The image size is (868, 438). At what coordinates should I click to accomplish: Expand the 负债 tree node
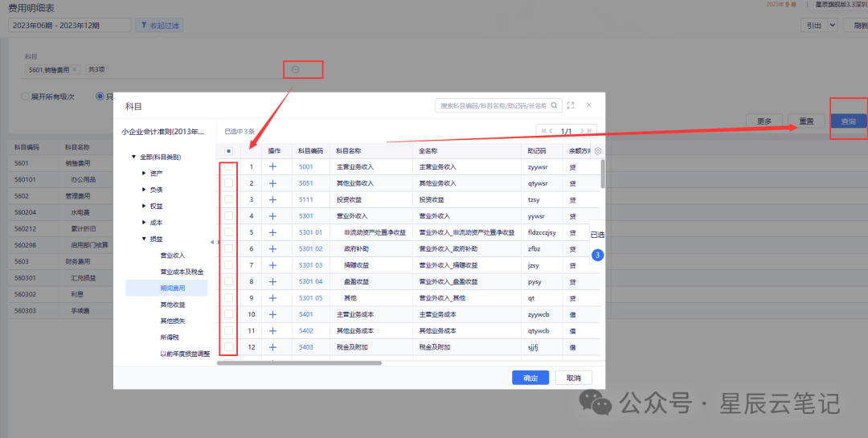pyautogui.click(x=144, y=190)
